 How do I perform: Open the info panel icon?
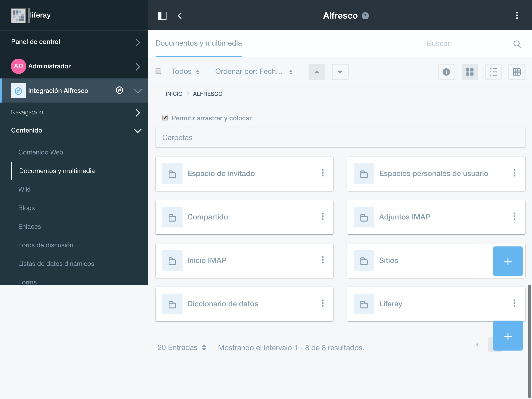click(x=446, y=72)
